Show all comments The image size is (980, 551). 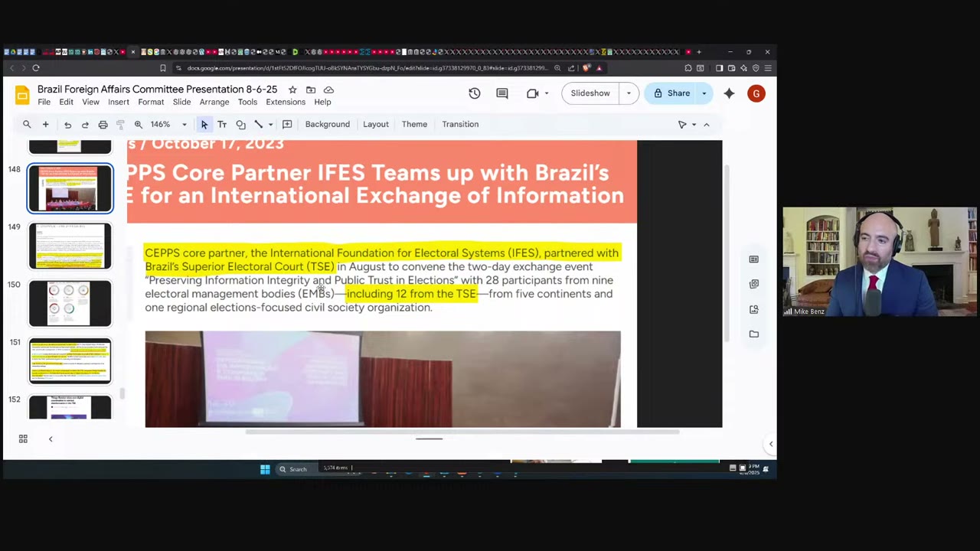pyautogui.click(x=502, y=93)
